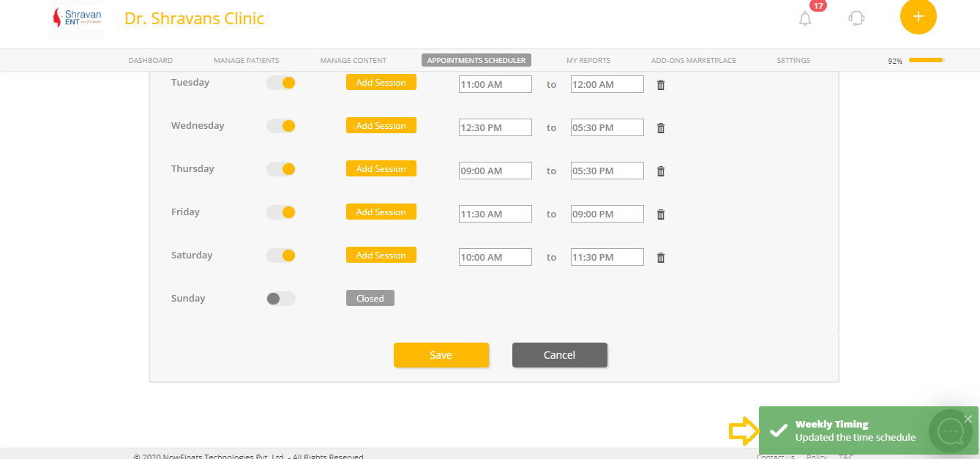Open Settings tab
The image size is (980, 459).
[x=793, y=61]
